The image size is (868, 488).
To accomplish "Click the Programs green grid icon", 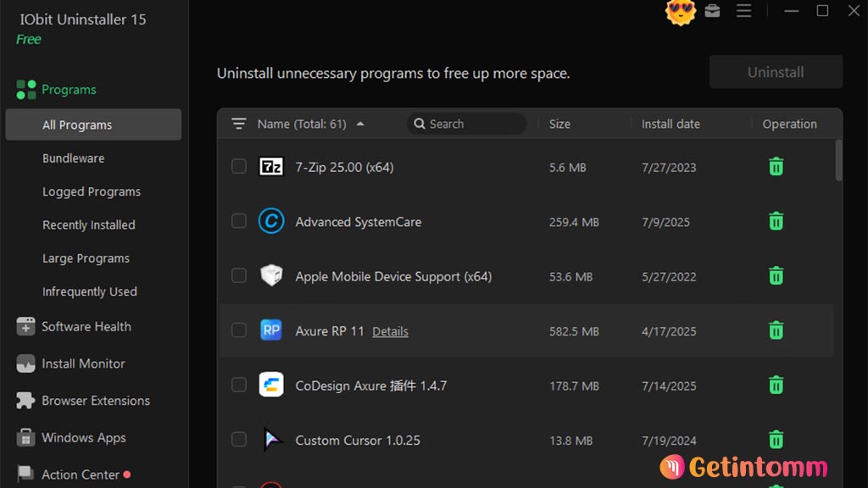I will click(x=26, y=90).
